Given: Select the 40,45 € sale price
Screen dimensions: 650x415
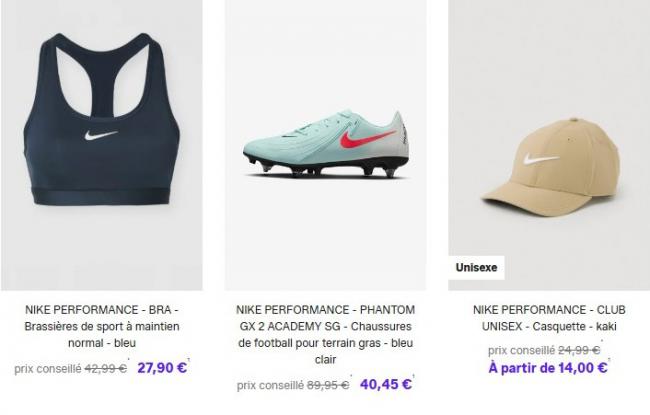Looking at the screenshot, I should 386,384.
